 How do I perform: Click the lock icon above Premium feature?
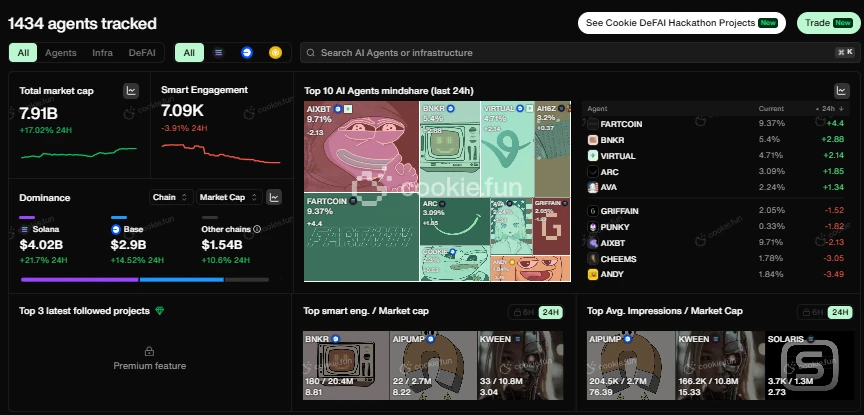coord(149,351)
